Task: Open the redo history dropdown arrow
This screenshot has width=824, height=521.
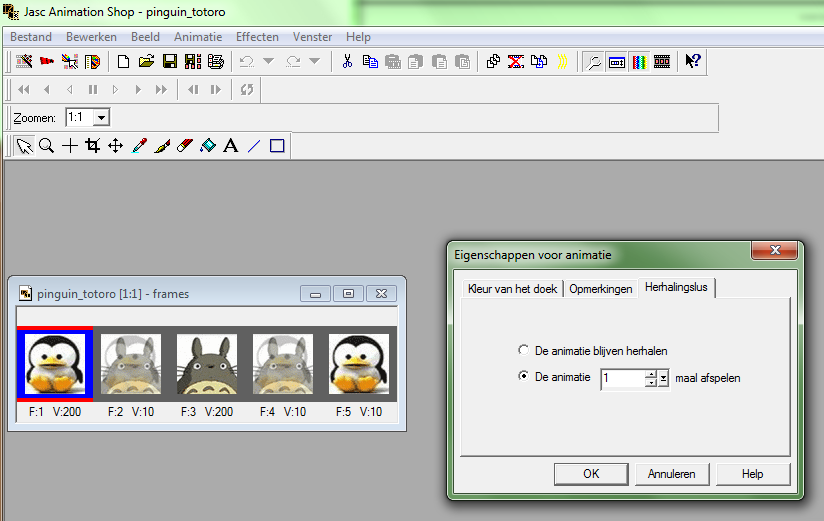Action: click(x=314, y=62)
